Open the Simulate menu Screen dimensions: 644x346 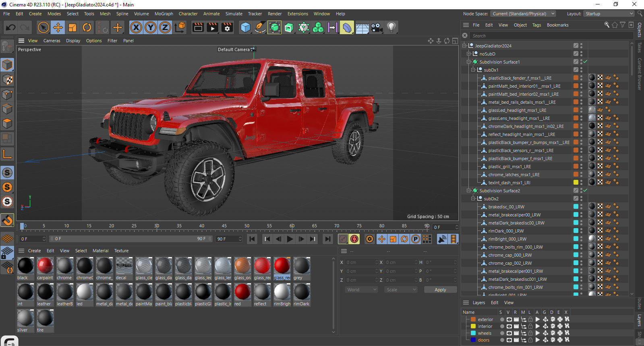click(x=234, y=14)
